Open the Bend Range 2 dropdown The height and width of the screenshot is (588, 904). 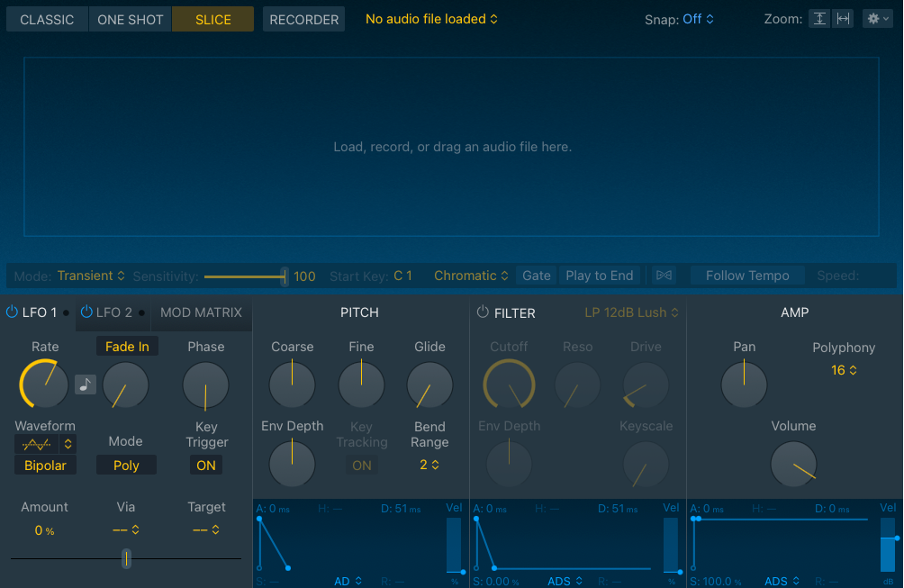pos(429,465)
